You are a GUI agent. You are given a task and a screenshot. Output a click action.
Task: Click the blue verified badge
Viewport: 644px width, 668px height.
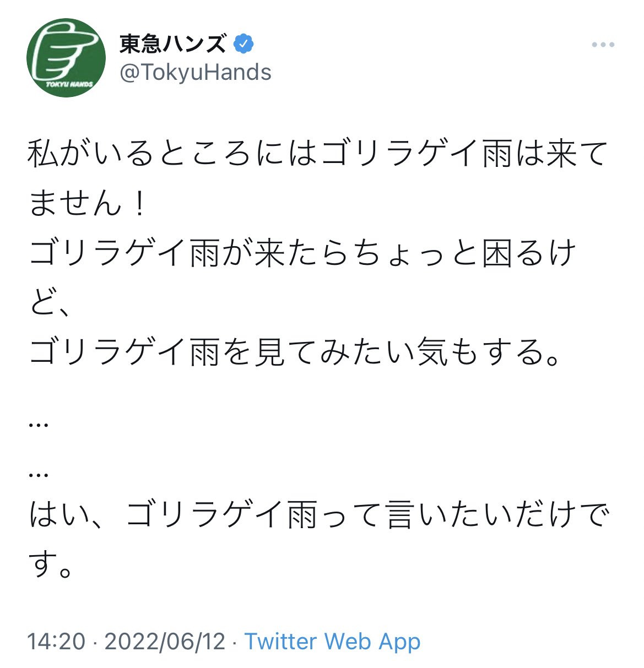tap(244, 44)
